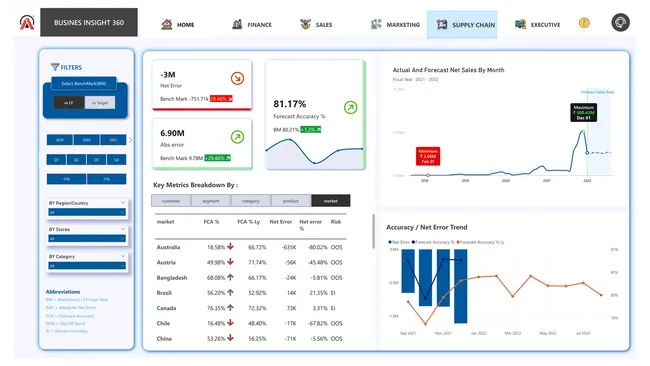Click the red down arrow in China row
Viewport: 650px width, 366px height.
click(230, 338)
